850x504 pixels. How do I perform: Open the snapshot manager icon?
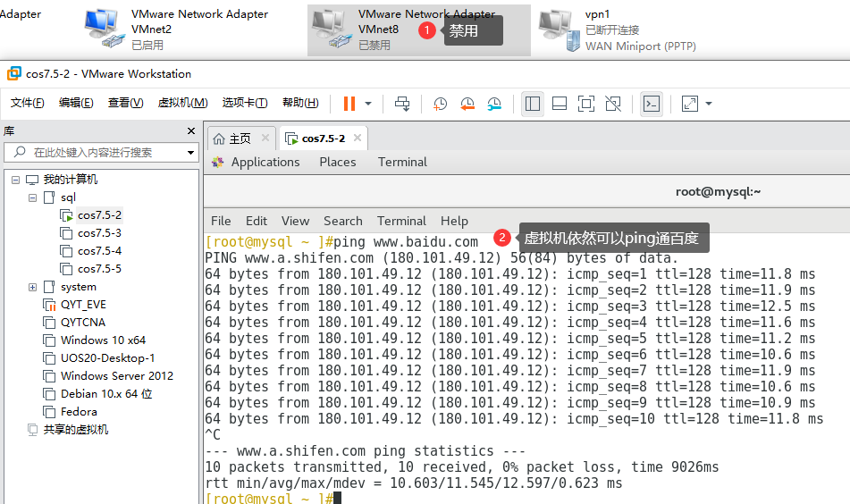point(494,104)
